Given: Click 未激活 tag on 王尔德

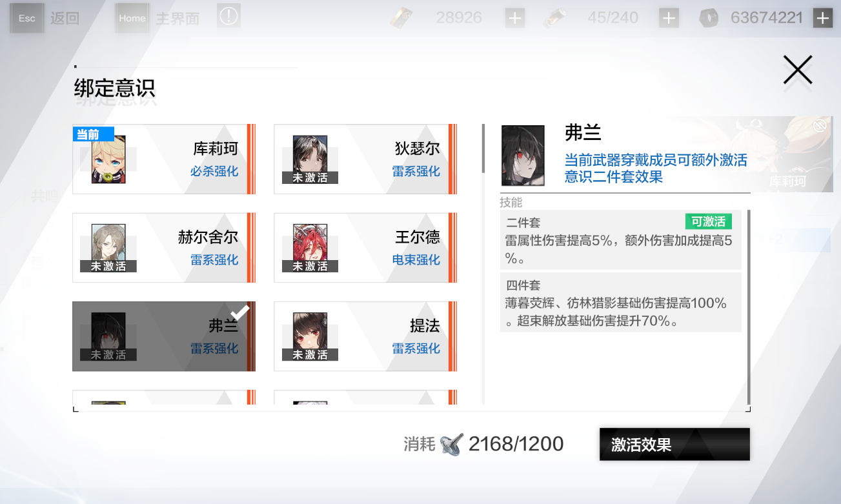Looking at the screenshot, I should point(310,266).
